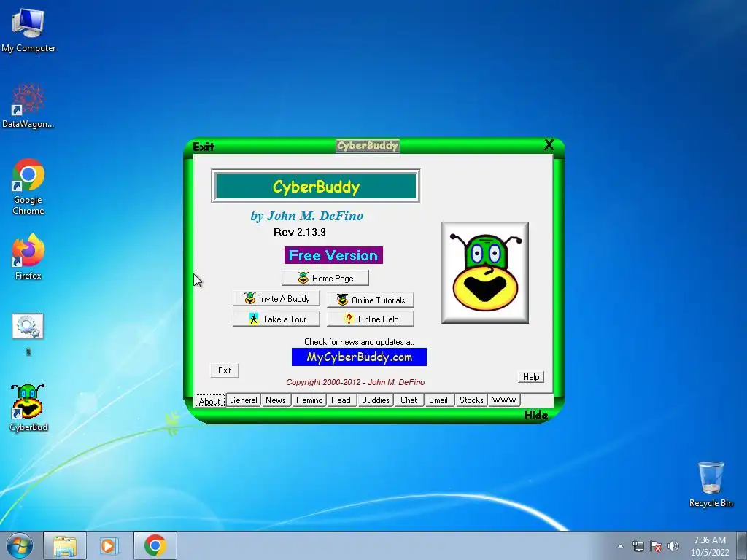Close CyberBuddy with the X button

coord(549,145)
